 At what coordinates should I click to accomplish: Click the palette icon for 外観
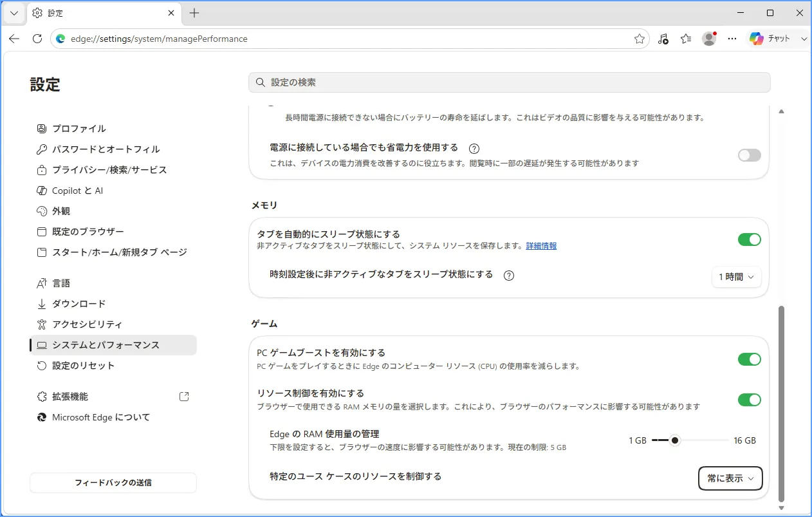coord(42,211)
